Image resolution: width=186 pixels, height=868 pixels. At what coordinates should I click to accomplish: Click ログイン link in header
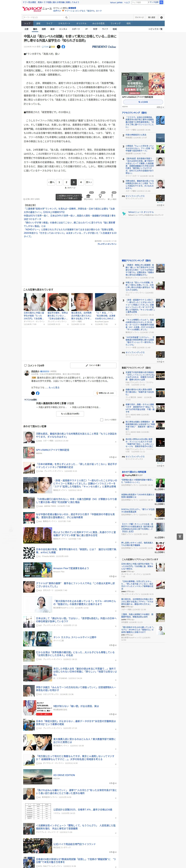pos(57,11)
